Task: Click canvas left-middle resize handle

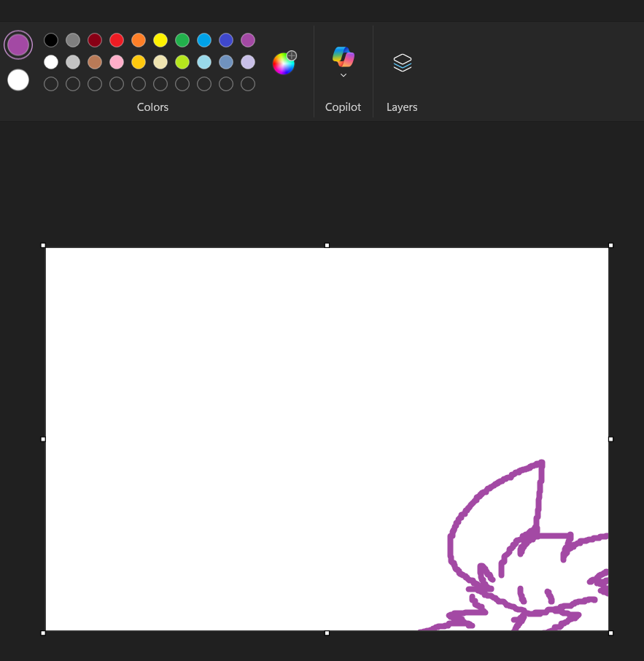Action: (43, 439)
